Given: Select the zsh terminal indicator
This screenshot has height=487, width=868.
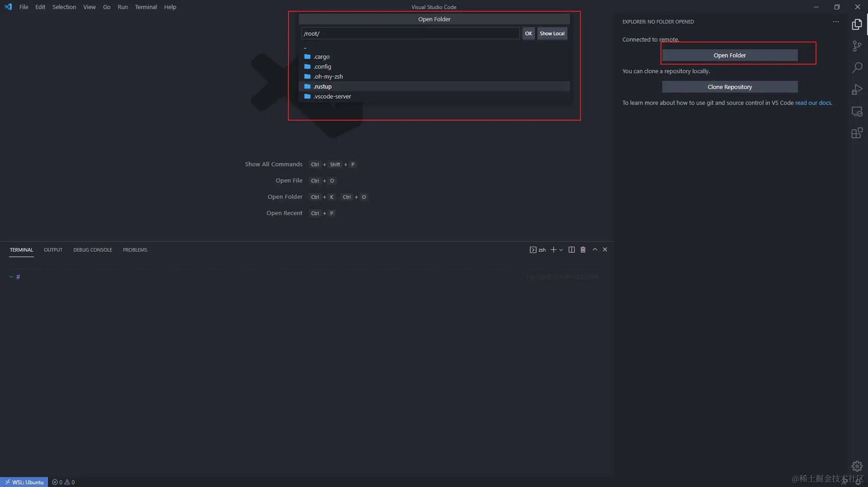Looking at the screenshot, I should [x=538, y=250].
